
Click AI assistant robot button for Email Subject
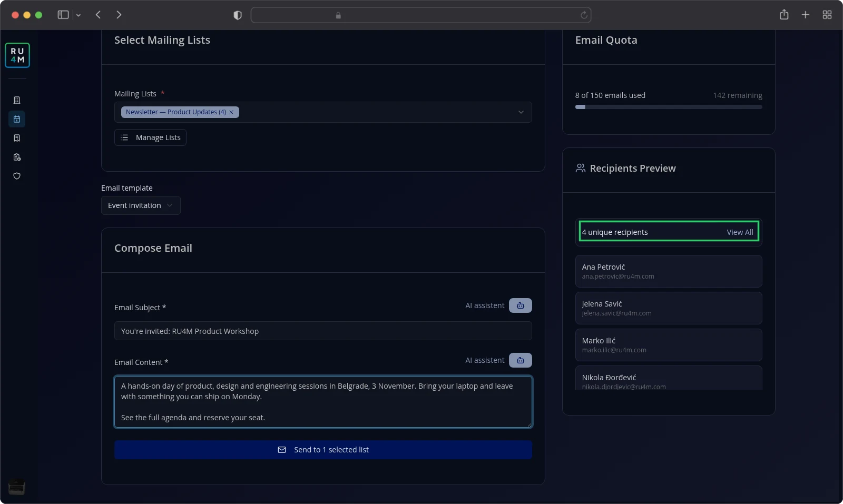(x=520, y=305)
